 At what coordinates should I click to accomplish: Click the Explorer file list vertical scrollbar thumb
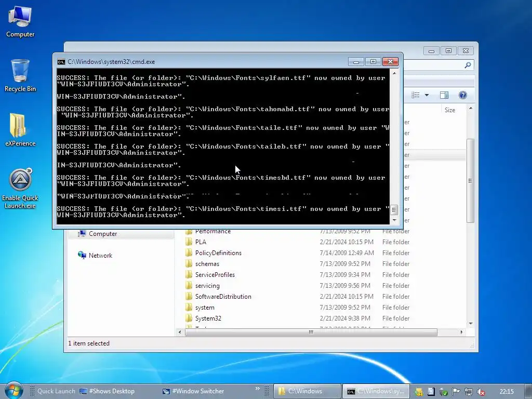[x=470, y=180]
